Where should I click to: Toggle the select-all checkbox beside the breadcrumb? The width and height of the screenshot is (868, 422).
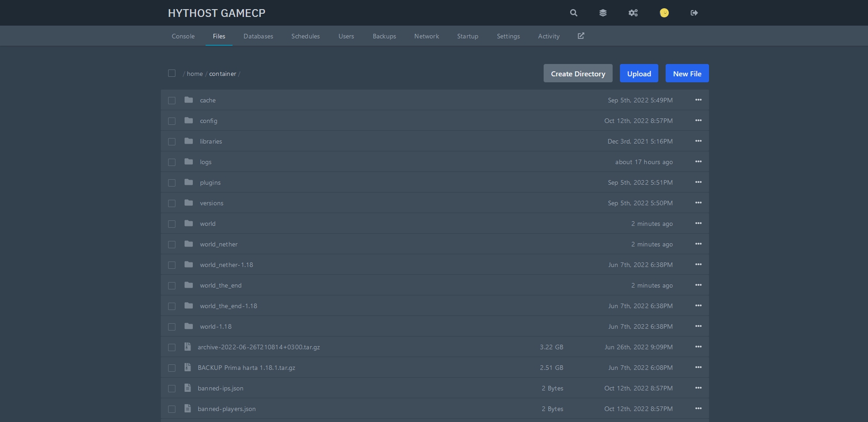172,73
